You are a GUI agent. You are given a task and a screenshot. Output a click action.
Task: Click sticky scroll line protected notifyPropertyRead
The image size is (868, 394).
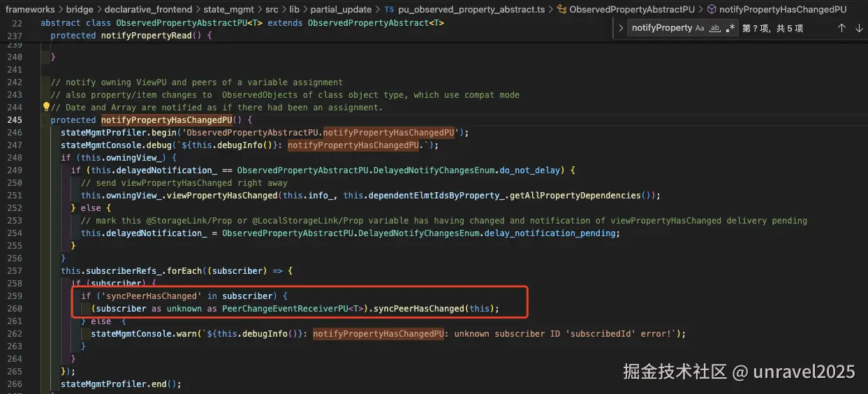[x=131, y=35]
